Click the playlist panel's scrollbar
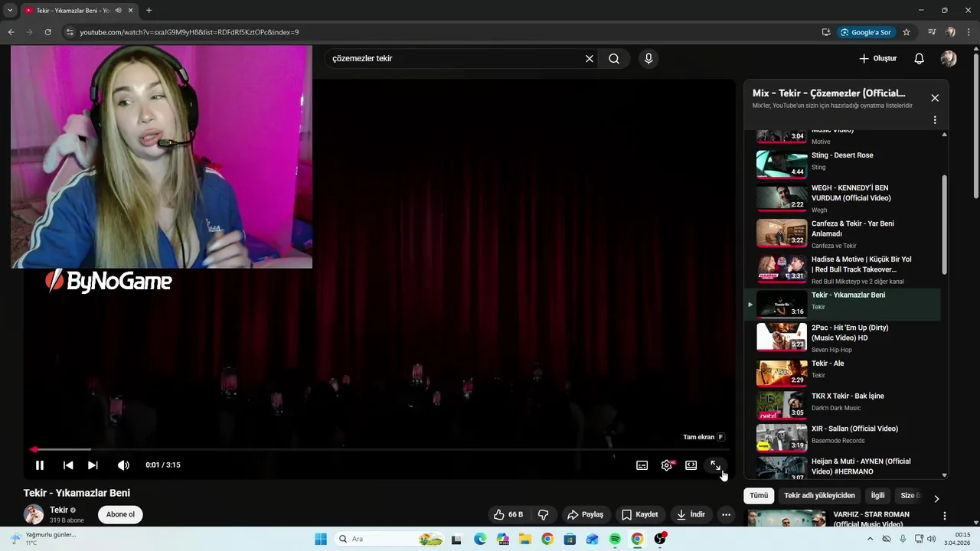 944,225
